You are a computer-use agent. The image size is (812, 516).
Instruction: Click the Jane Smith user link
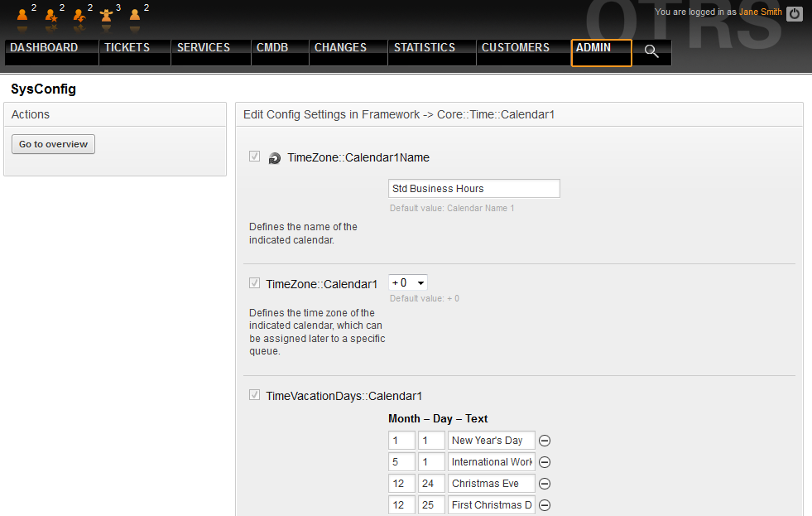click(x=760, y=12)
